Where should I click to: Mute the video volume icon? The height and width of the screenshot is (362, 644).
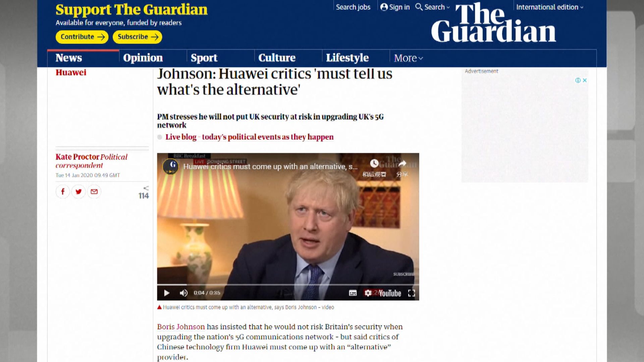point(183,293)
